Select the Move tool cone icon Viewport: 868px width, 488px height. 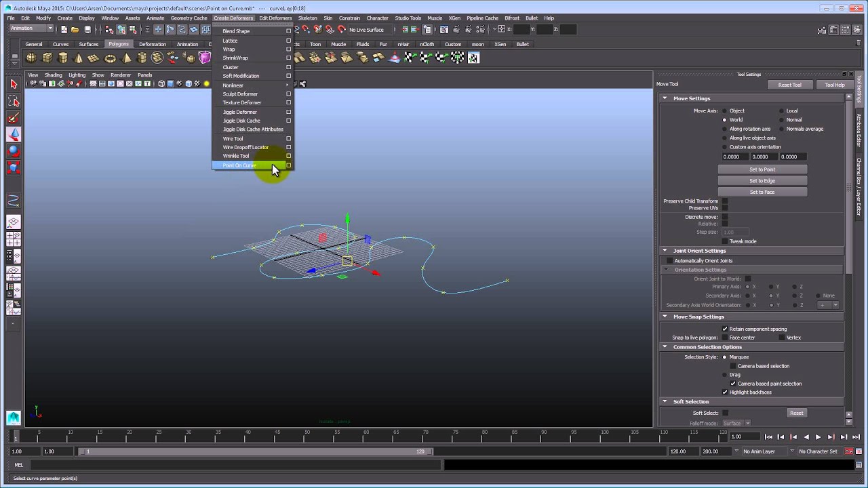[14, 135]
